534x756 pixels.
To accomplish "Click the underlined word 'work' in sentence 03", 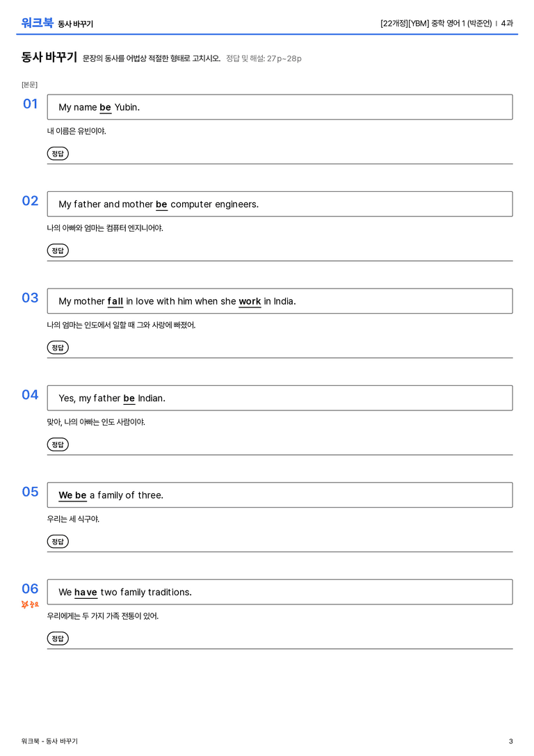I will pyautogui.click(x=250, y=301).
